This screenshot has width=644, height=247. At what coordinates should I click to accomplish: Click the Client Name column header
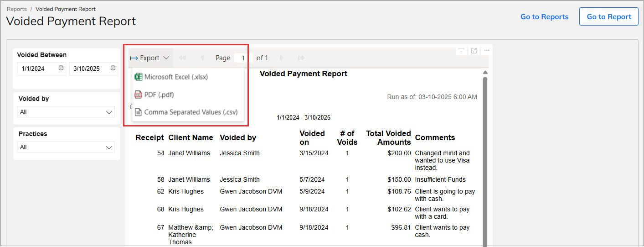pyautogui.click(x=191, y=137)
